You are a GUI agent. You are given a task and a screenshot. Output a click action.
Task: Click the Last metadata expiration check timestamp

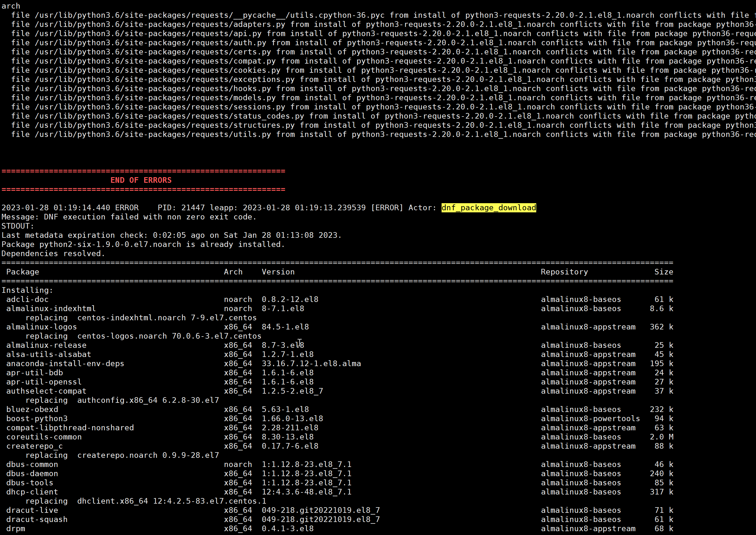[x=171, y=235]
